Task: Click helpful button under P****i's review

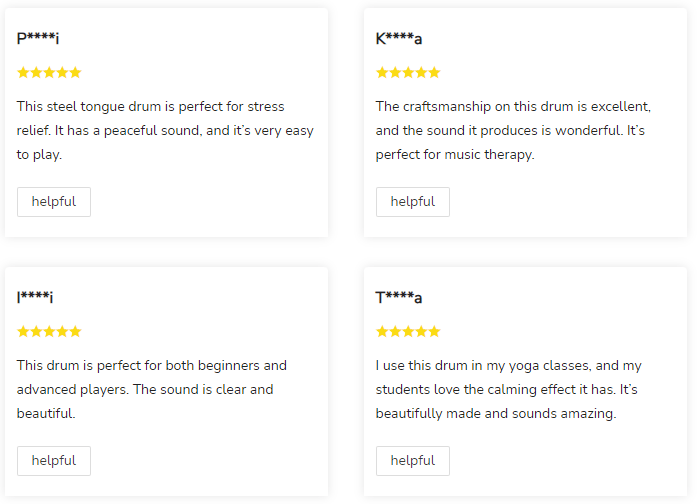Action: tap(54, 202)
